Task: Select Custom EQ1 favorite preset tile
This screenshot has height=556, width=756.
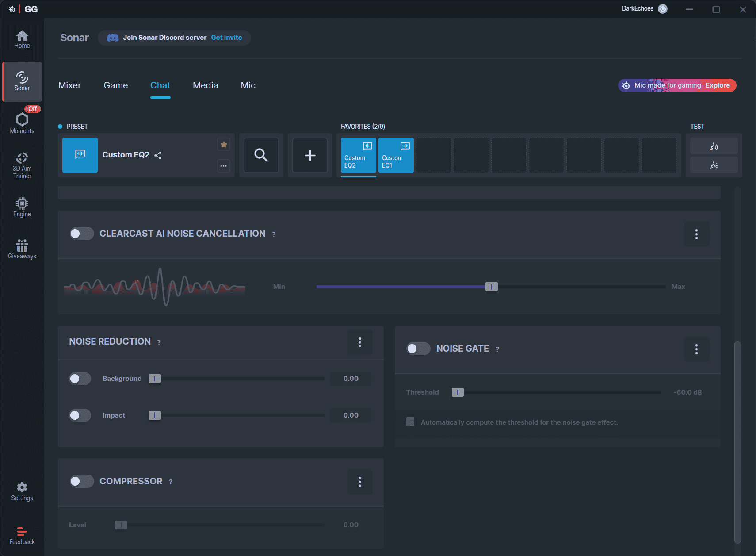Action: pos(396,155)
